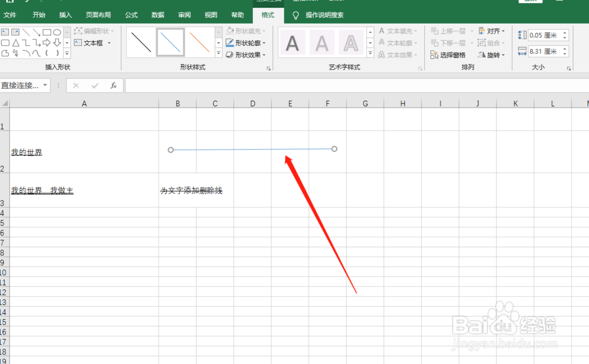
Task: Insert a 文本框 text box
Action: click(x=93, y=43)
